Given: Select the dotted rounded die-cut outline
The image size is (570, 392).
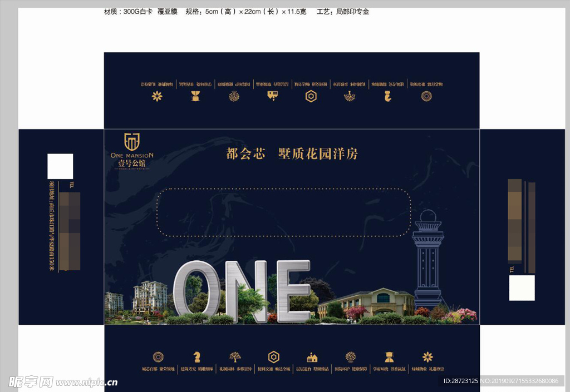Looking at the screenshot, I should 284,212.
